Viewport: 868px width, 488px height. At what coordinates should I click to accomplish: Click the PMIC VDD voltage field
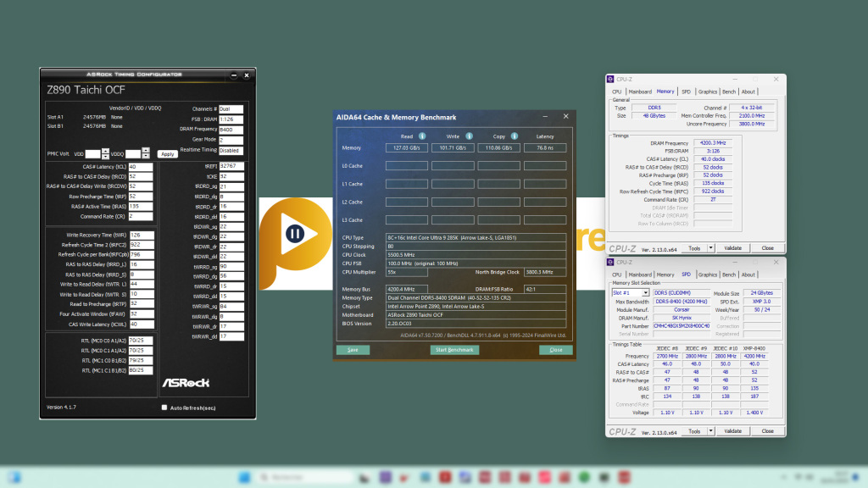[93, 154]
